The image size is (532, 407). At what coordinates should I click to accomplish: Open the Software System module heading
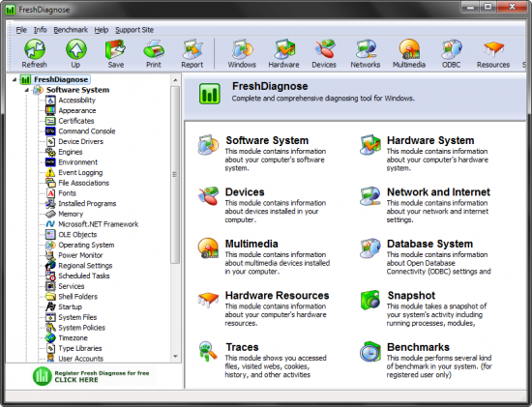pos(267,140)
